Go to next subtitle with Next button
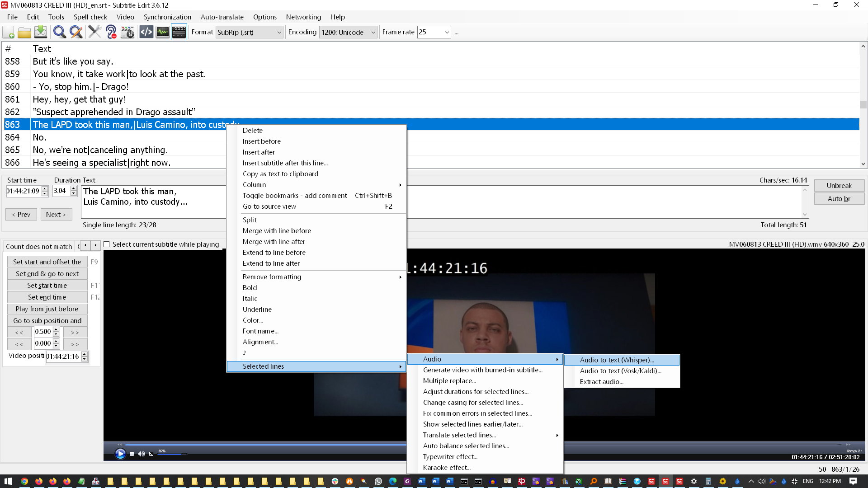 56,214
